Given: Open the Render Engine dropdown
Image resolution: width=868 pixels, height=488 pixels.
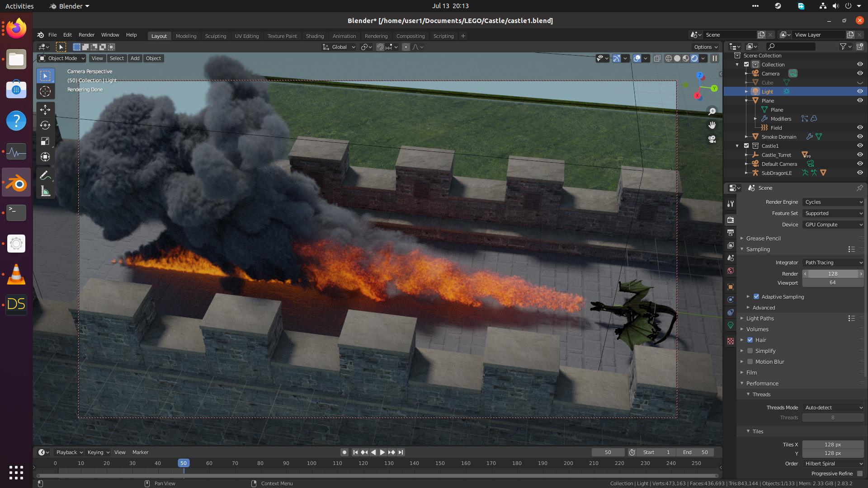Looking at the screenshot, I should tap(833, 202).
